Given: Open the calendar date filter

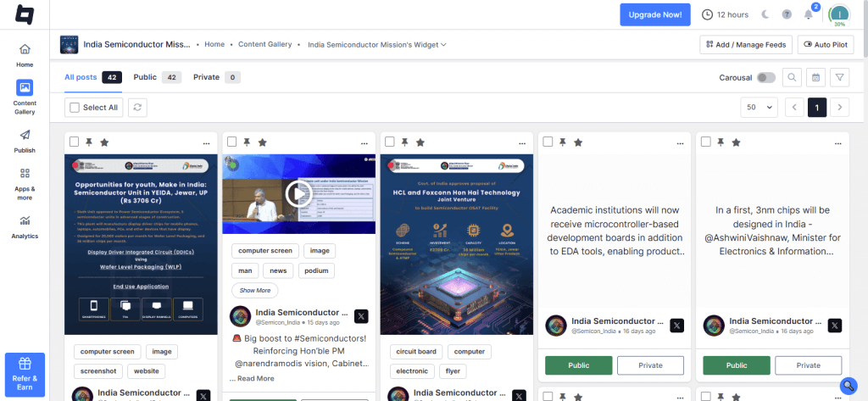Looking at the screenshot, I should click(x=815, y=77).
